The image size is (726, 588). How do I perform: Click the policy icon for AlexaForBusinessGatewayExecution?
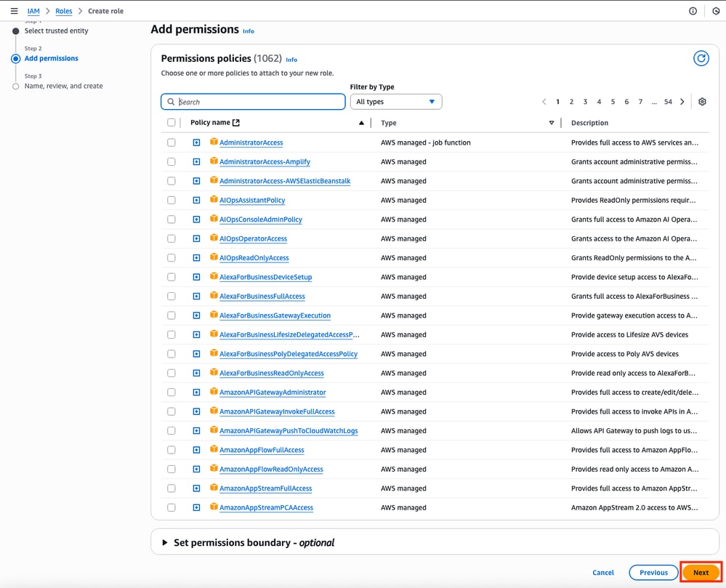click(214, 315)
